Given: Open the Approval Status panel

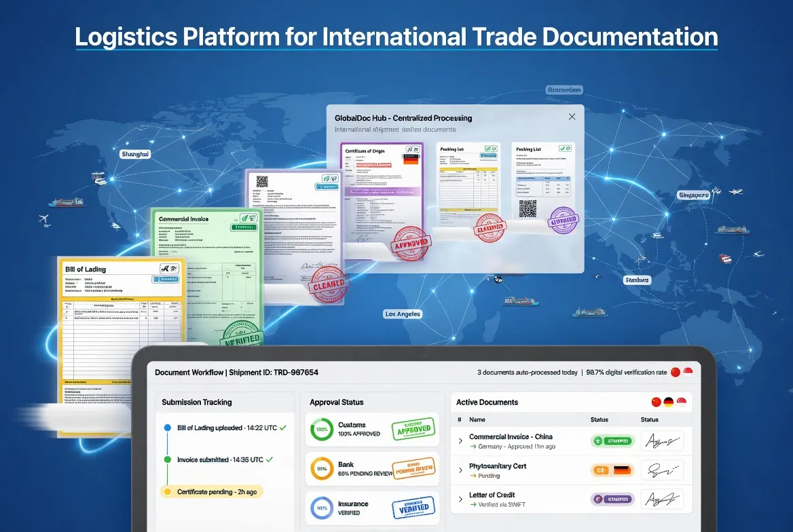Looking at the screenshot, I should [335, 402].
